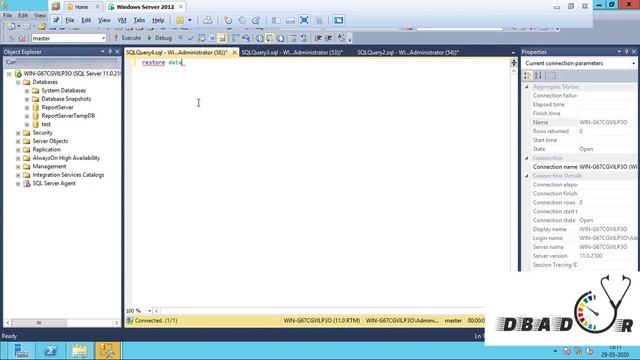Image resolution: width=640 pixels, height=360 pixels.
Task: Click the revert to snapshot icon
Action: click(242, 20)
